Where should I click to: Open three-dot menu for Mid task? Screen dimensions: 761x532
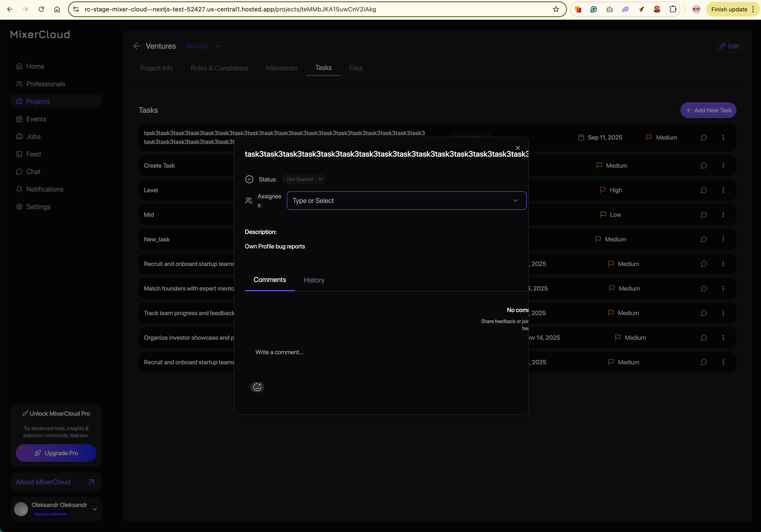click(x=723, y=215)
